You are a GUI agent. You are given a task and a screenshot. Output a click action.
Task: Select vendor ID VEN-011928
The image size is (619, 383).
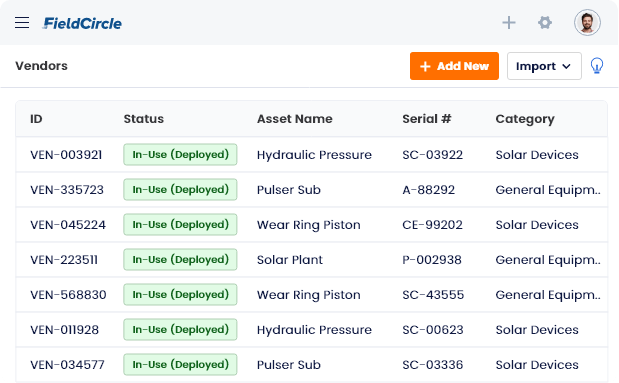click(x=64, y=330)
